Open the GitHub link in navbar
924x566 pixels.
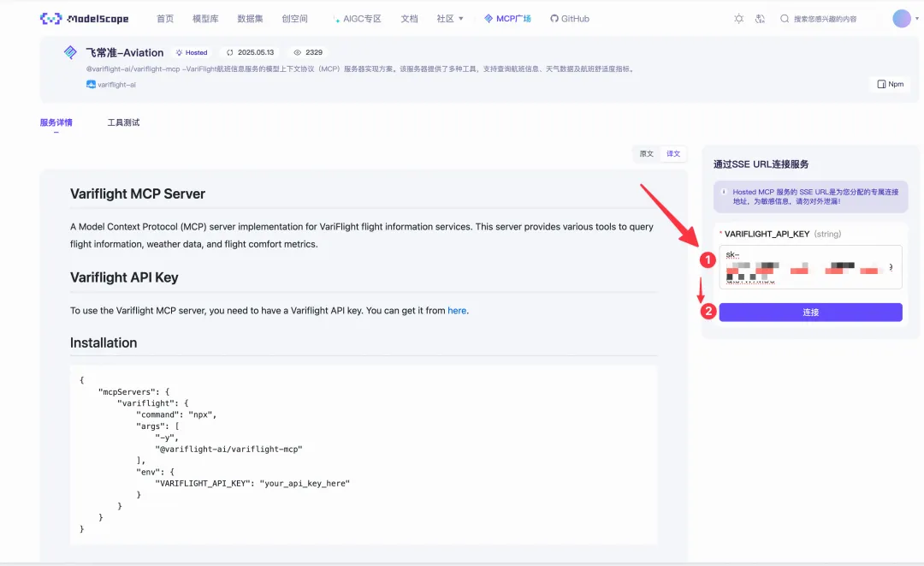click(x=570, y=19)
